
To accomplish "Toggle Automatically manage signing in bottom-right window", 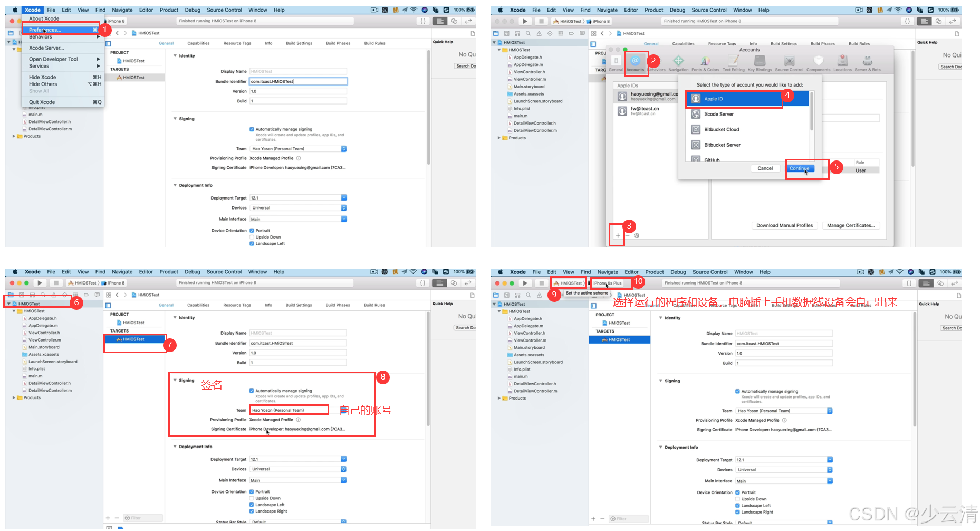I will (737, 392).
